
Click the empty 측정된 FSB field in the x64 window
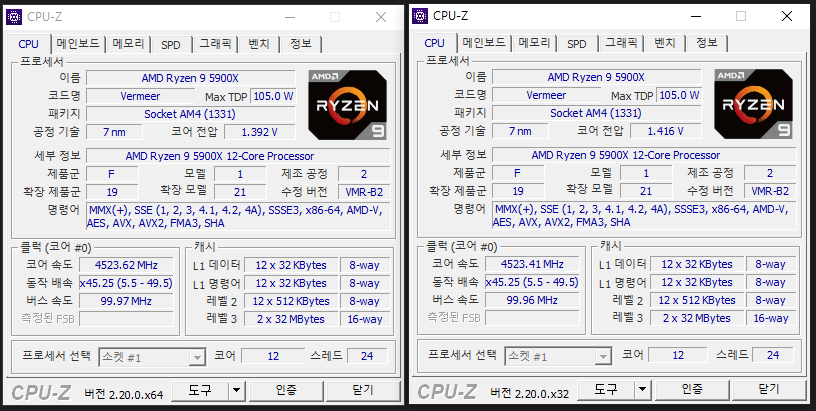pyautogui.click(x=126, y=319)
